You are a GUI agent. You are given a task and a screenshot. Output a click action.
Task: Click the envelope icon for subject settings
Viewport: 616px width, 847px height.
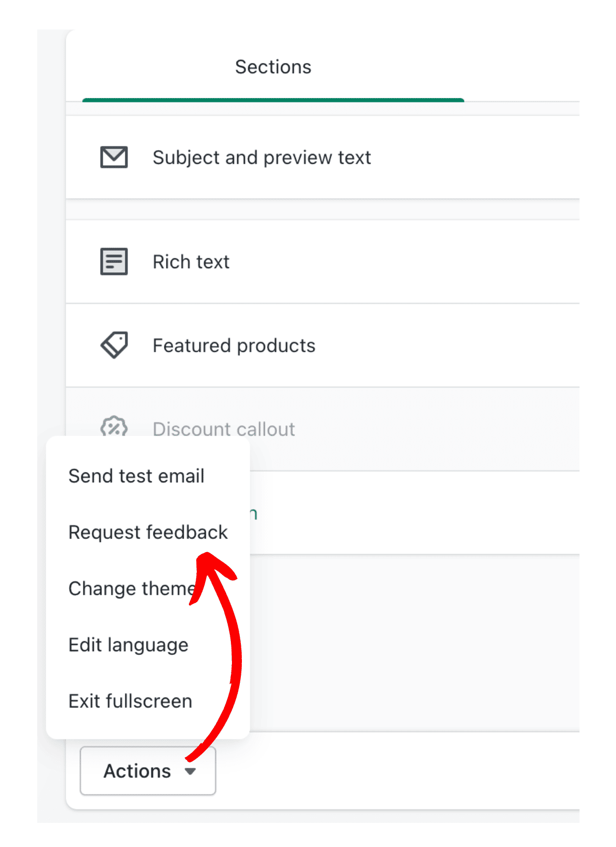pyautogui.click(x=114, y=157)
